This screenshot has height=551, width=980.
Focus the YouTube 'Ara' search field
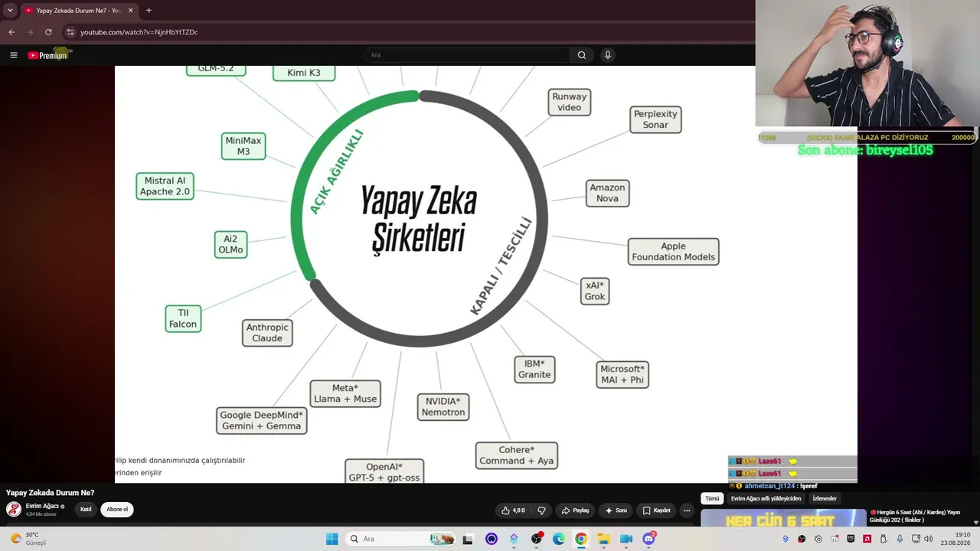pos(467,55)
